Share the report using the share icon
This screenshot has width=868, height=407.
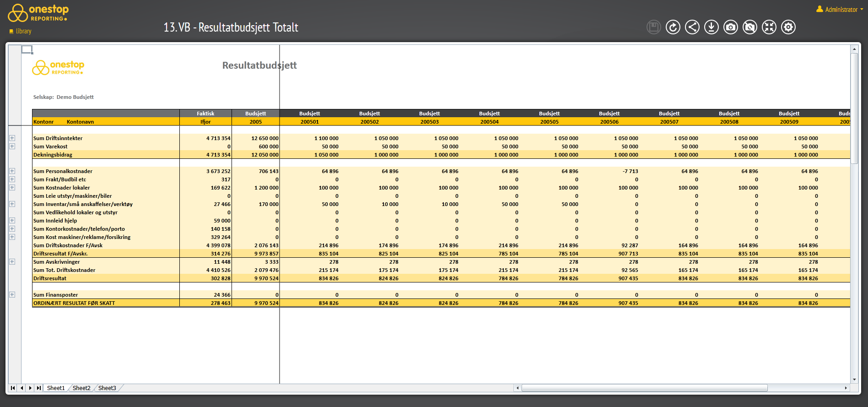pos(692,27)
